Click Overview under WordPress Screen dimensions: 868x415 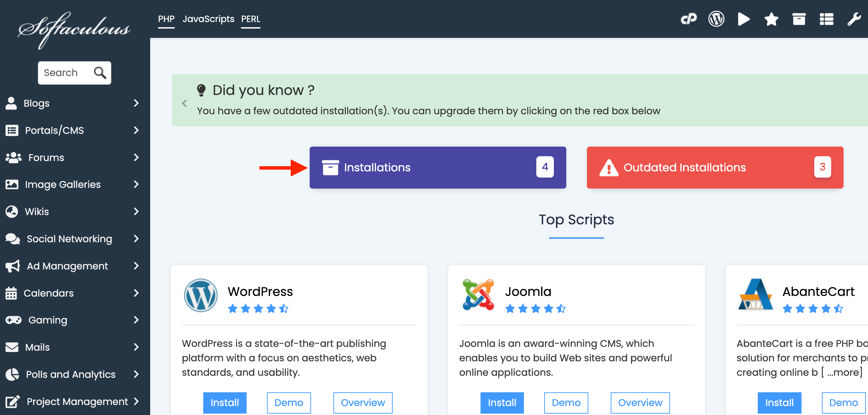363,403
